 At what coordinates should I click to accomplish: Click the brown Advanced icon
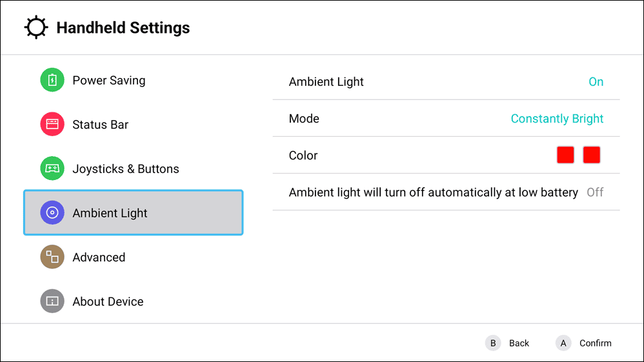(52, 257)
